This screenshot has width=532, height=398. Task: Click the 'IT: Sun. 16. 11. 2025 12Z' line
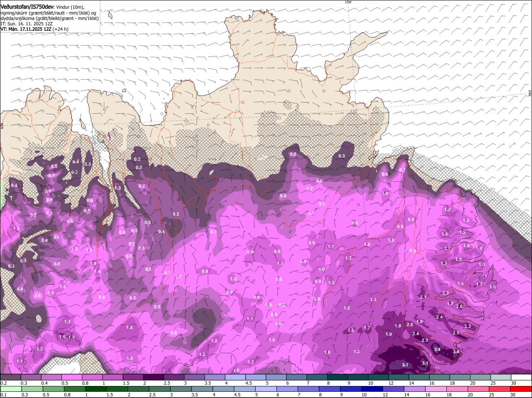pos(27,24)
